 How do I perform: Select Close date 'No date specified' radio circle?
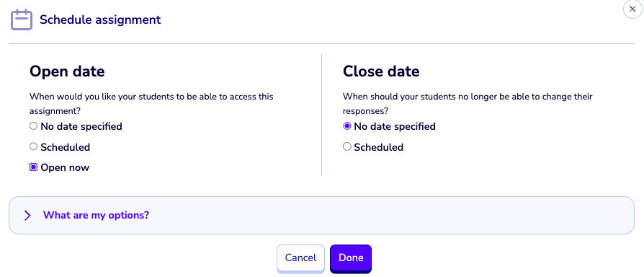[347, 126]
